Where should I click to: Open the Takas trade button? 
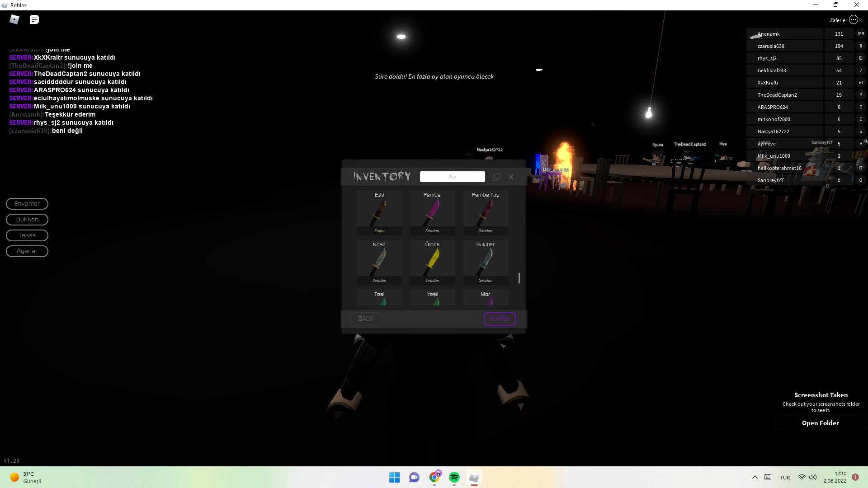(x=27, y=235)
